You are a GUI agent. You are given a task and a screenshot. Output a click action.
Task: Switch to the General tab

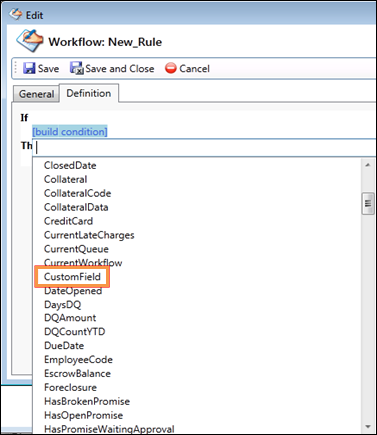36,94
